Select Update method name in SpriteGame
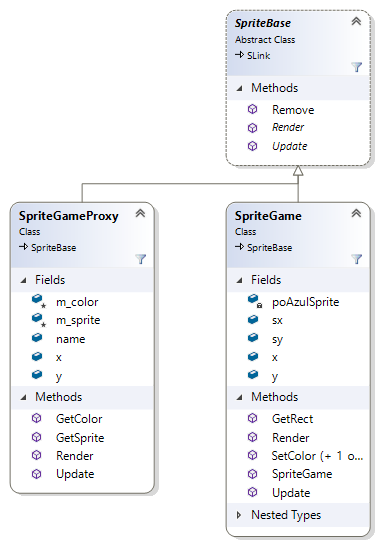This screenshot has height=545, width=379. [x=291, y=493]
